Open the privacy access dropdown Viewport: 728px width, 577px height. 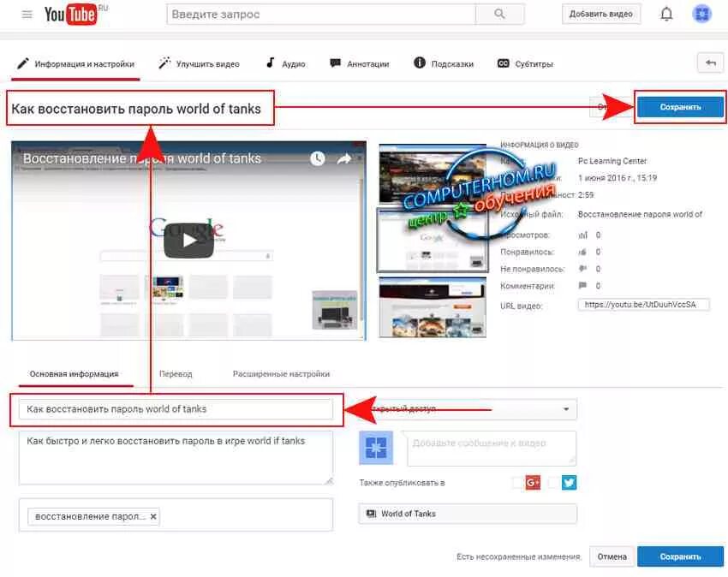click(x=468, y=409)
